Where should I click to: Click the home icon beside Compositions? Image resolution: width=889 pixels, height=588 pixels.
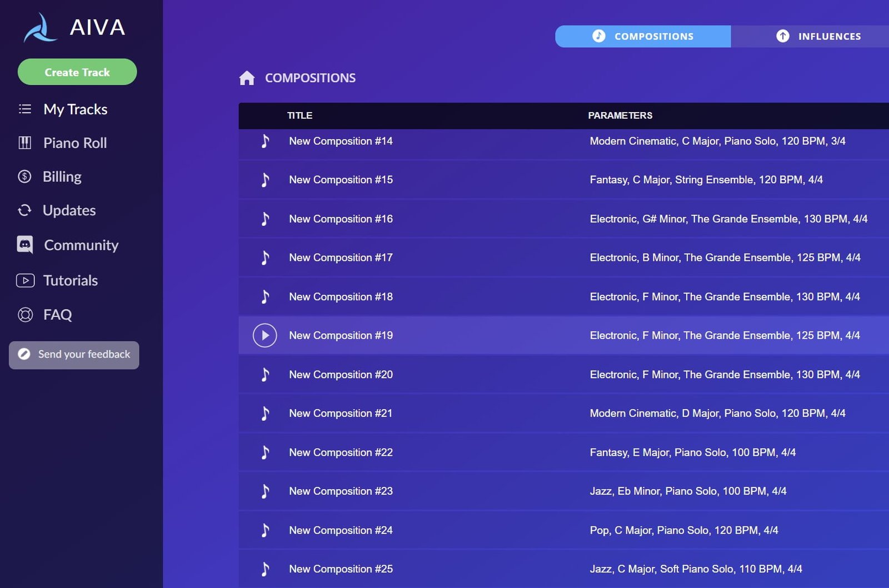point(247,78)
